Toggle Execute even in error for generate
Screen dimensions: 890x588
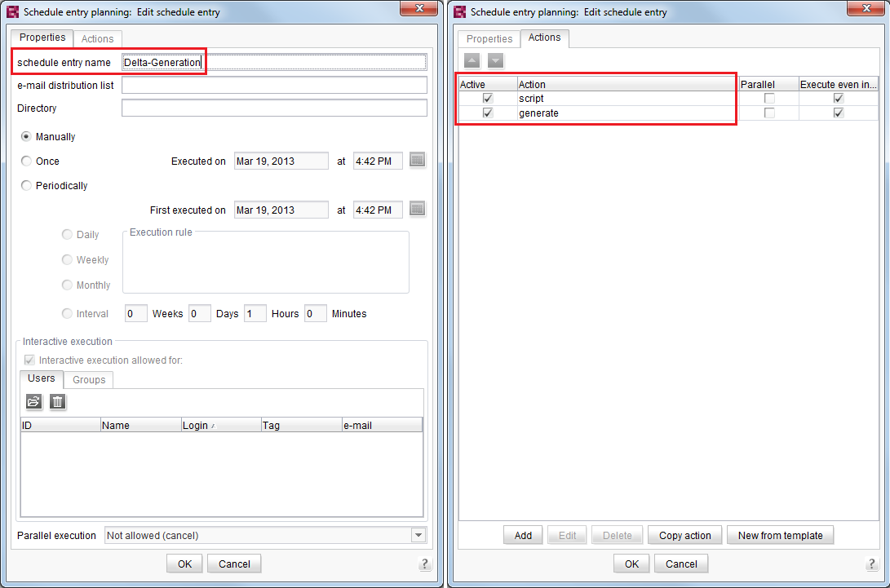[839, 113]
